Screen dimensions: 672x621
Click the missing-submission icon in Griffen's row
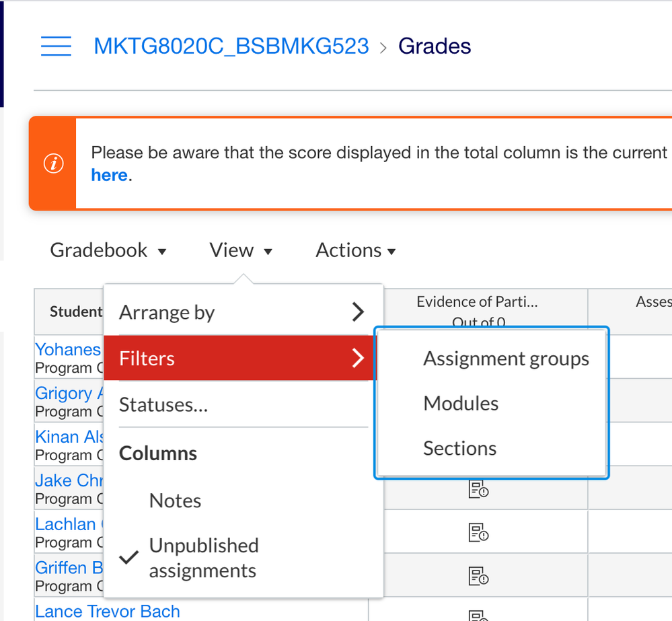[x=478, y=576]
